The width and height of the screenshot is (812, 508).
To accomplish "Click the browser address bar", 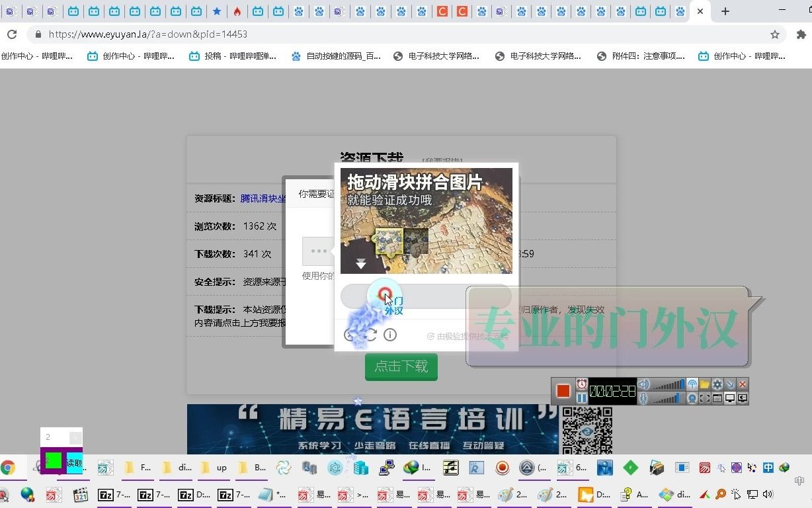I will tap(264, 34).
